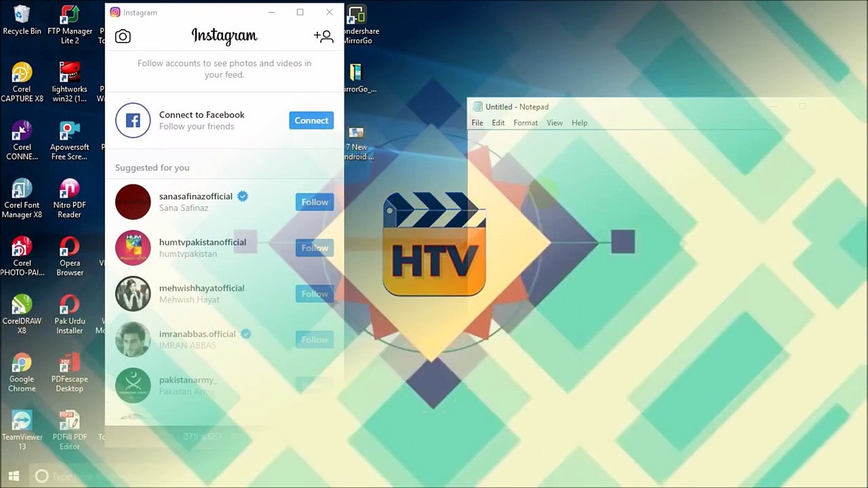Select Google Chrome desktop icon
Screen dimensions: 868x488
22,373
